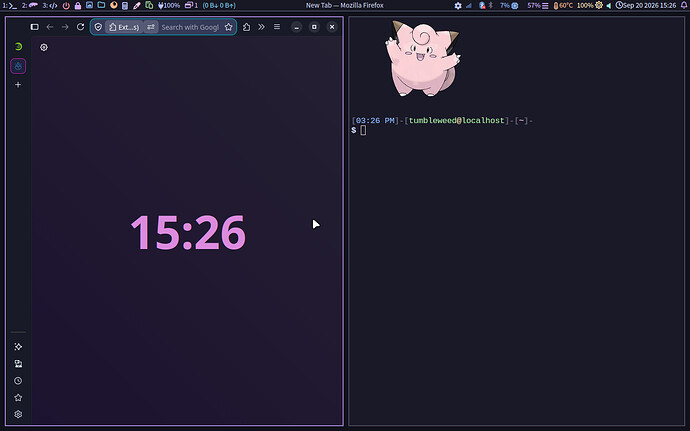Open the image viewer launcher icon

pyautogui.click(x=89, y=5)
